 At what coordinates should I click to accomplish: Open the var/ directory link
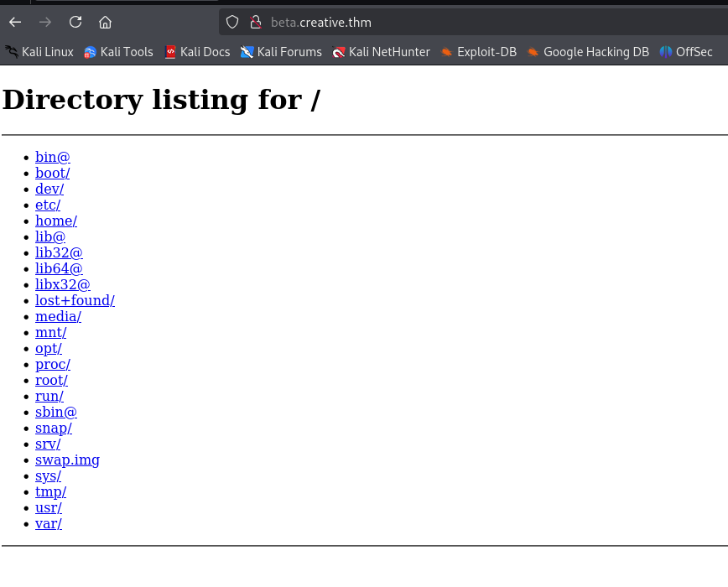tap(49, 524)
